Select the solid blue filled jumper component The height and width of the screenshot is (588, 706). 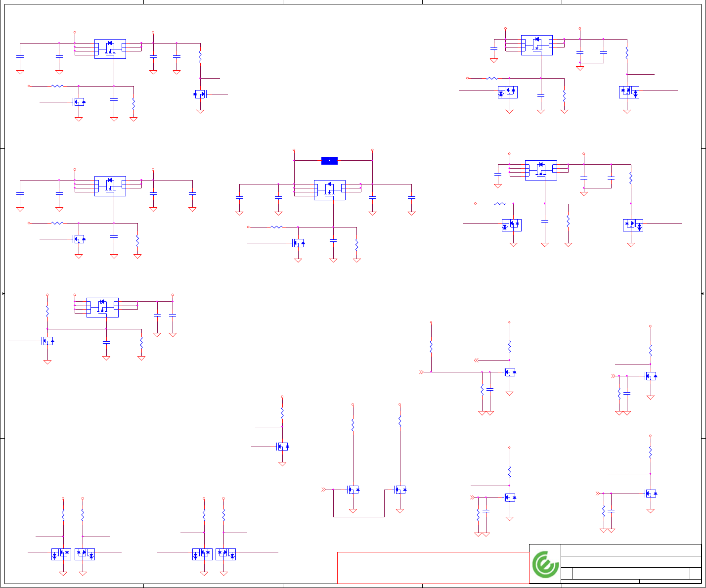pos(329,160)
